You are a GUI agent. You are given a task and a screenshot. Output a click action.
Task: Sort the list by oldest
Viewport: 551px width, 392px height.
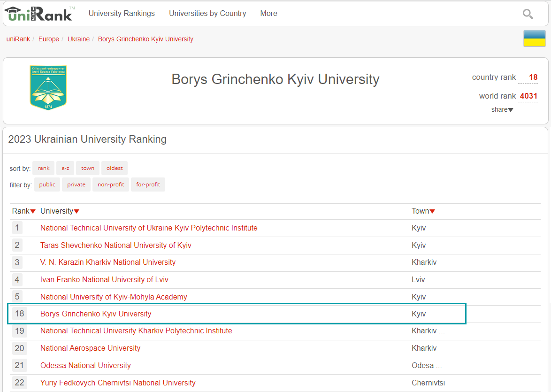click(x=115, y=168)
